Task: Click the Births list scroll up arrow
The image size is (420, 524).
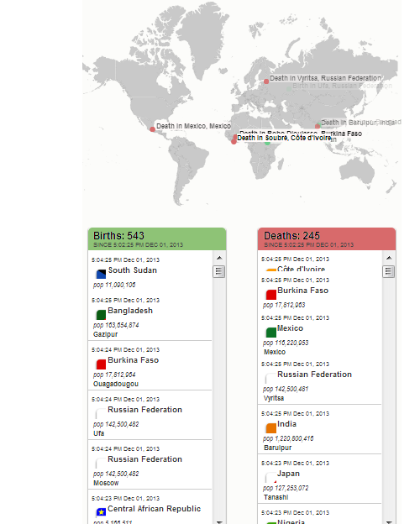Action: point(219,258)
